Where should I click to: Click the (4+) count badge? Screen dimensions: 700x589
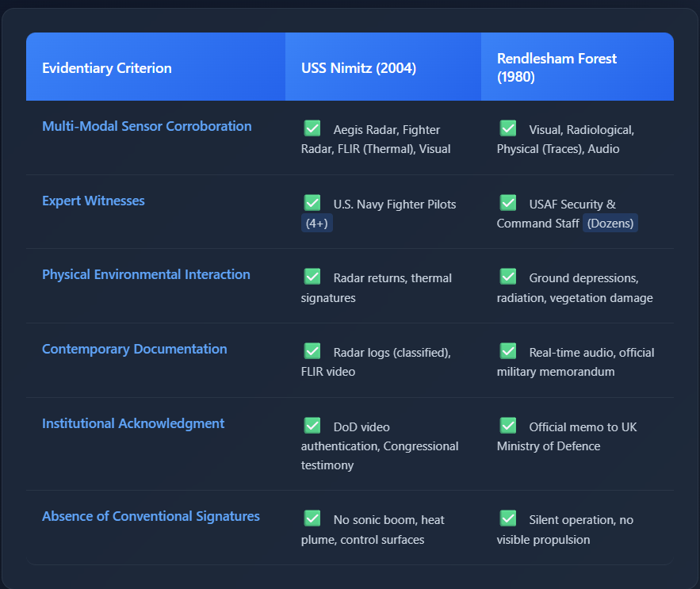tap(317, 224)
